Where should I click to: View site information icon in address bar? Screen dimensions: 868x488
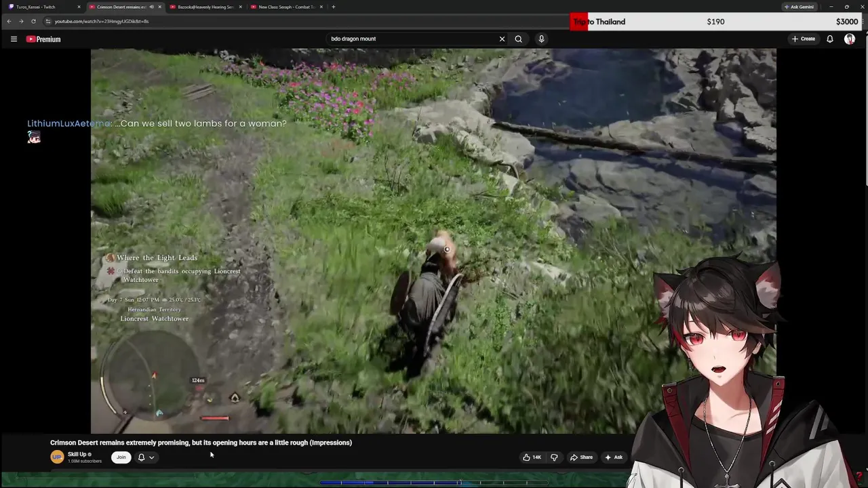point(47,21)
